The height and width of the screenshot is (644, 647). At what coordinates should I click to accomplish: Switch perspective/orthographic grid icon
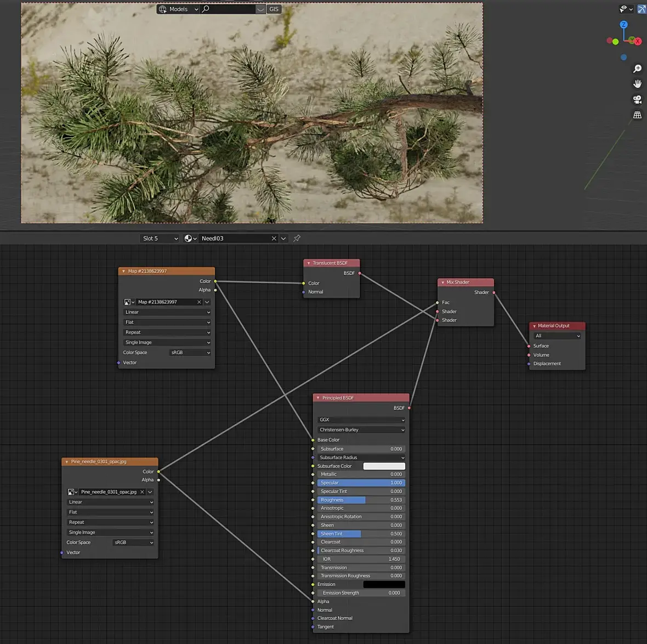coord(638,115)
